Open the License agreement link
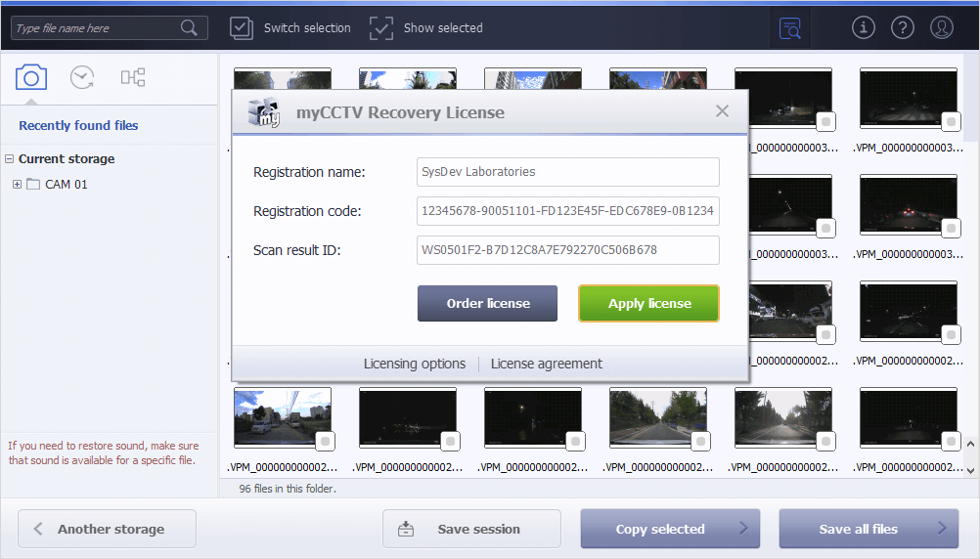This screenshot has height=559, width=980. [x=547, y=364]
